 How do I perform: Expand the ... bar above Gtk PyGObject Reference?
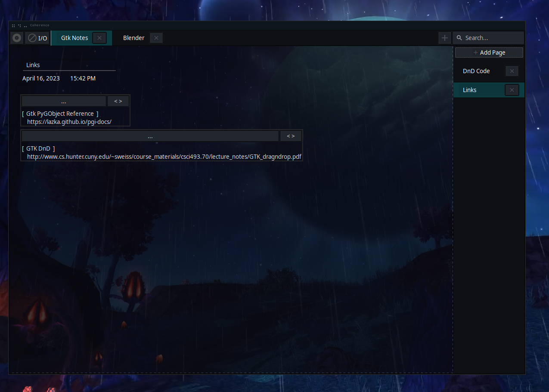coord(64,102)
